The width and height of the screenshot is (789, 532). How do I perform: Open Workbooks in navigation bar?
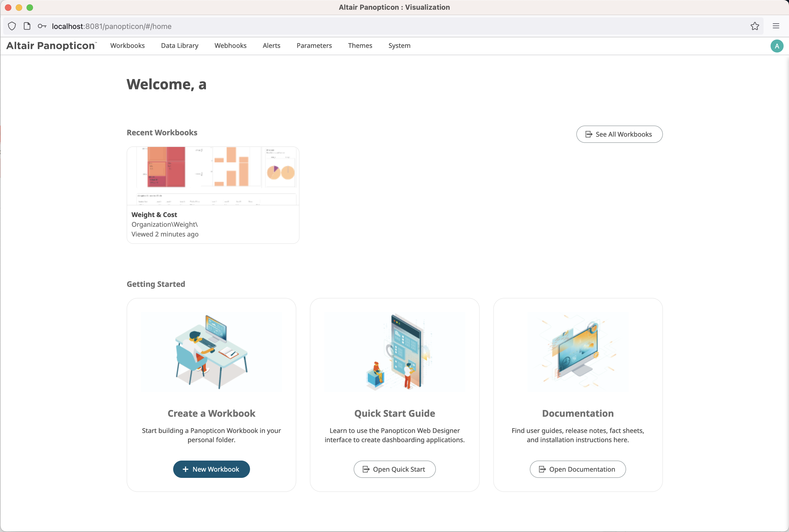coord(127,46)
